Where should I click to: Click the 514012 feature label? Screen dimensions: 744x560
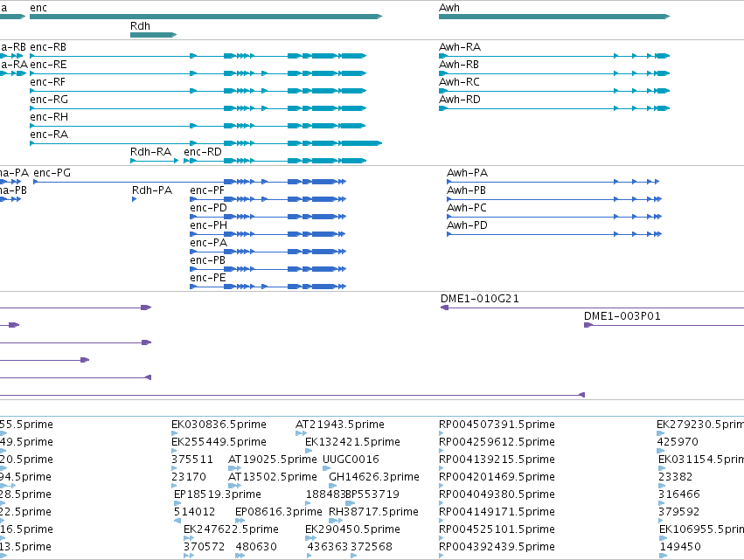click(195, 512)
